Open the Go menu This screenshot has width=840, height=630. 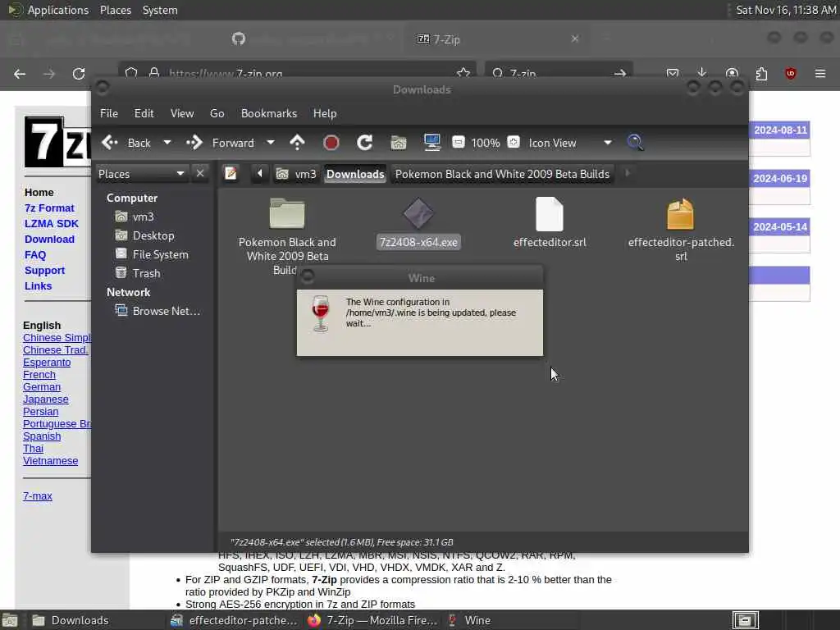217,113
